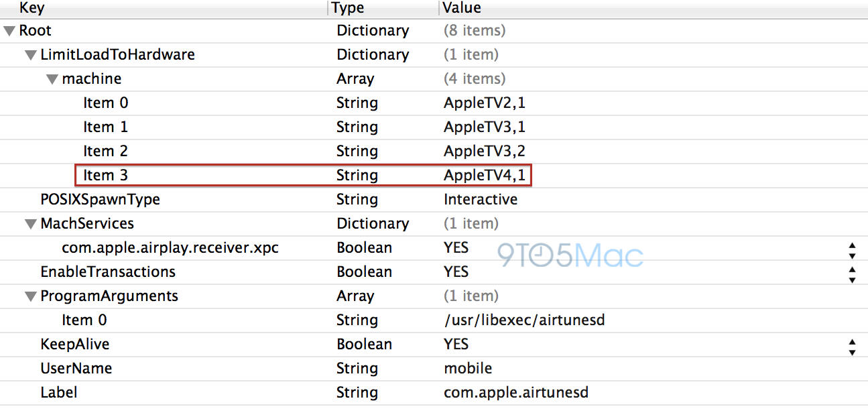Select the POSIXSpawnType key
868x413 pixels.
101,200
